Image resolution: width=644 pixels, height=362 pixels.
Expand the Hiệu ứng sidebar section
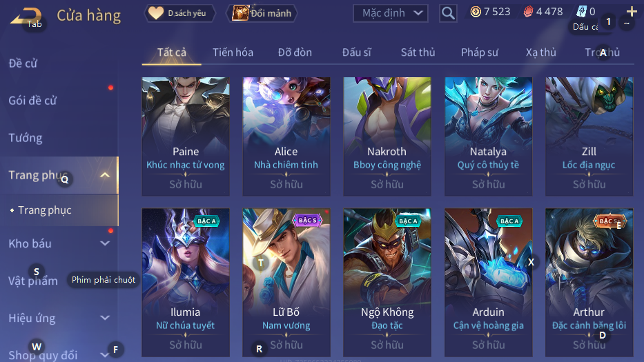105,318
